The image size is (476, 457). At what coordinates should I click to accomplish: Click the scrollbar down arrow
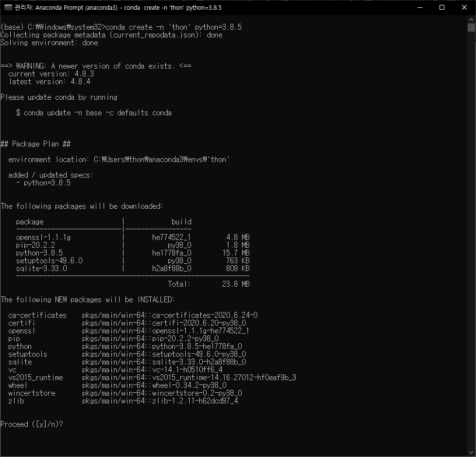click(471, 453)
